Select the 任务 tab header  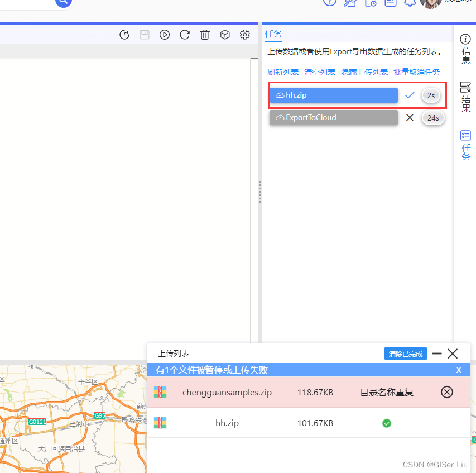coord(273,34)
